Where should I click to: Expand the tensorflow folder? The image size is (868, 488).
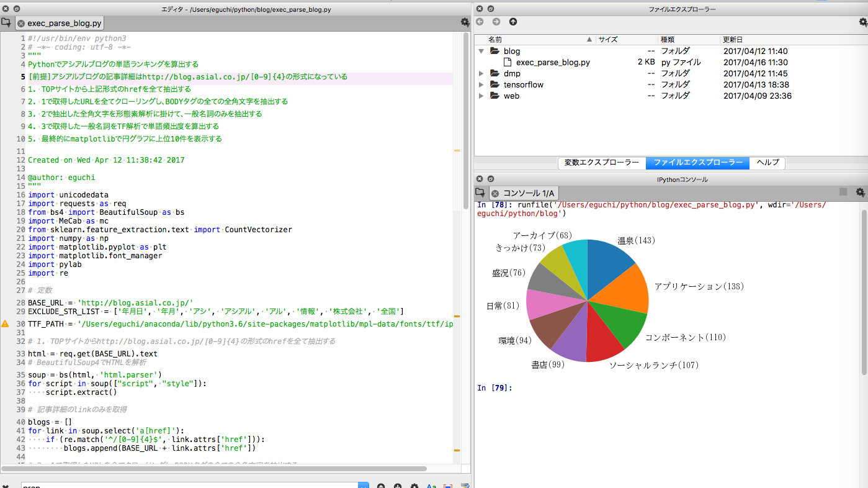tap(481, 85)
